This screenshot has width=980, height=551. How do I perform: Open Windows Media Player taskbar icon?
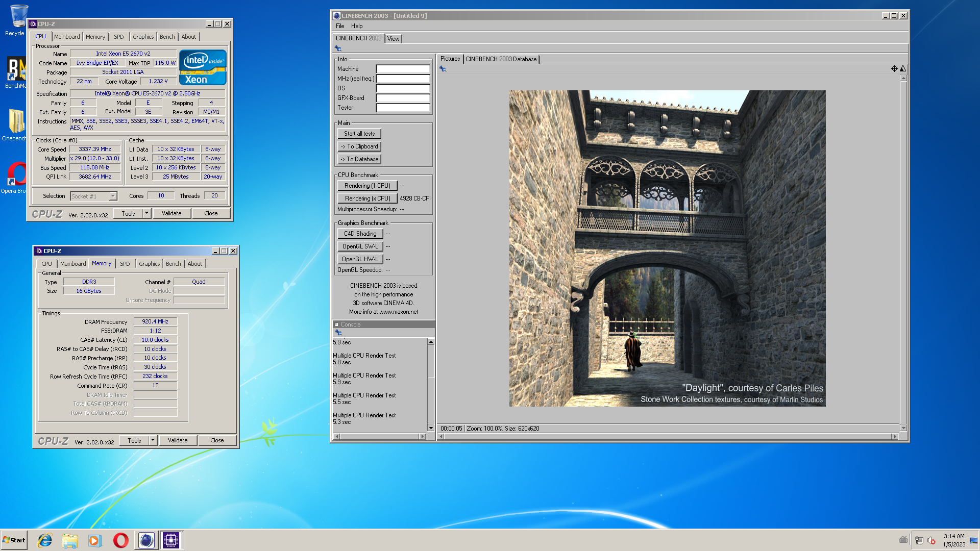(x=95, y=540)
